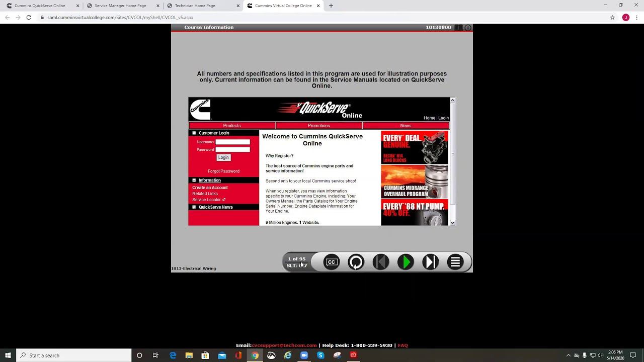Viewport: 644px width, 362px height.
Task: Switch to Service Manager Home Page tab
Action: coord(120,6)
